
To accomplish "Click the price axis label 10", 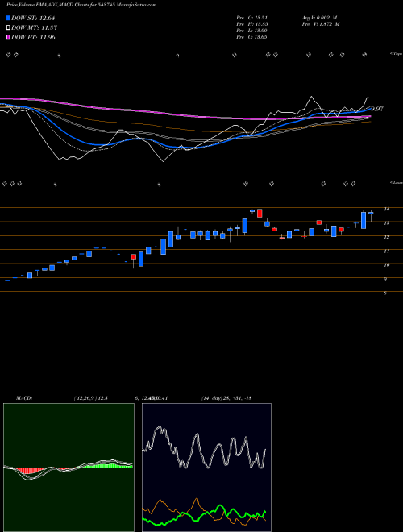I will (386, 265).
